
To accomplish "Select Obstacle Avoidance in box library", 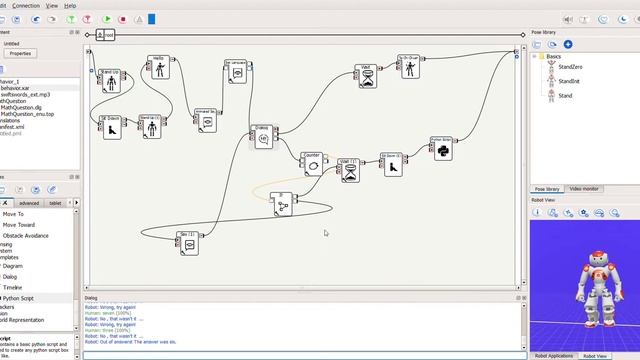I will point(25,236).
